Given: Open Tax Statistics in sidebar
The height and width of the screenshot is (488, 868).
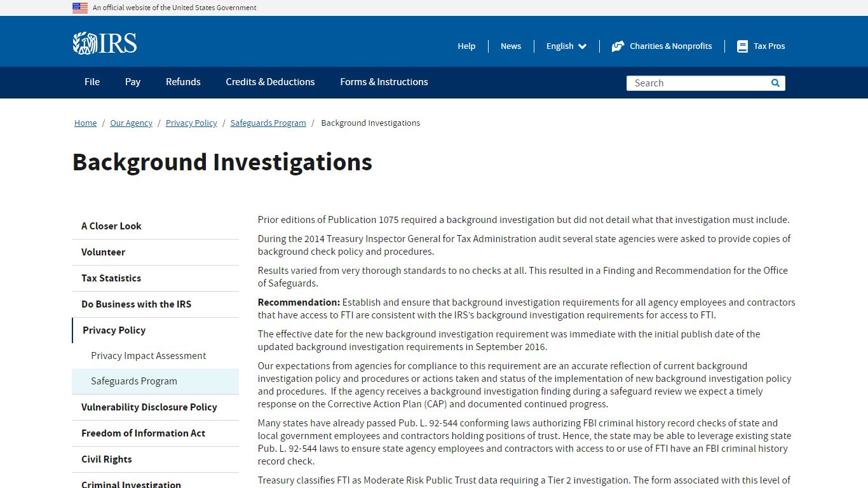Looking at the screenshot, I should pos(155,278).
